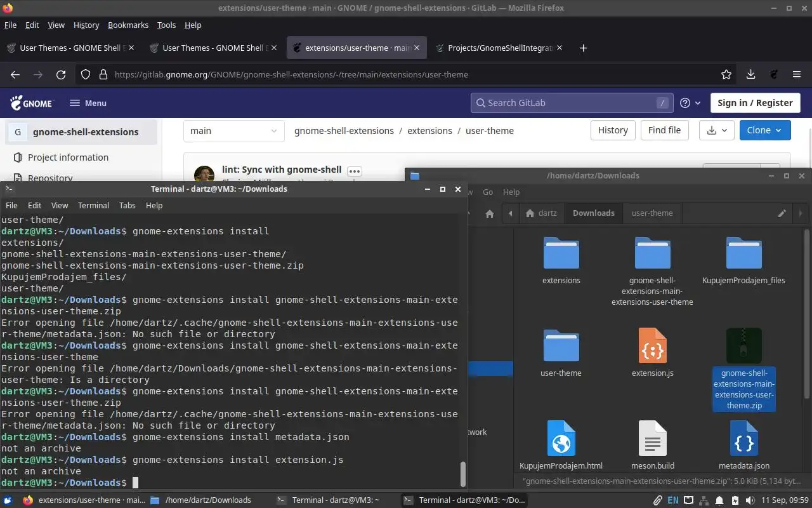Open the download source code dropdown

[717, 130]
